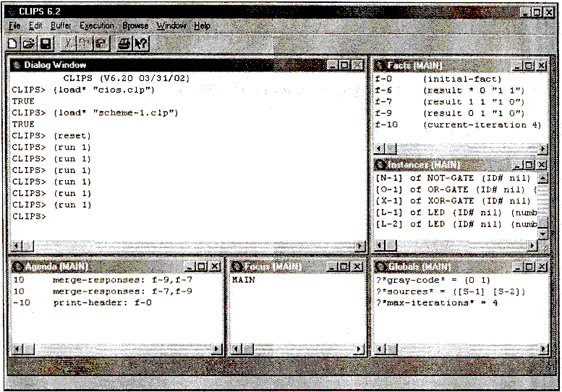Click the Focus (MAIN) window title icon
562x392 pixels.
tap(237, 267)
